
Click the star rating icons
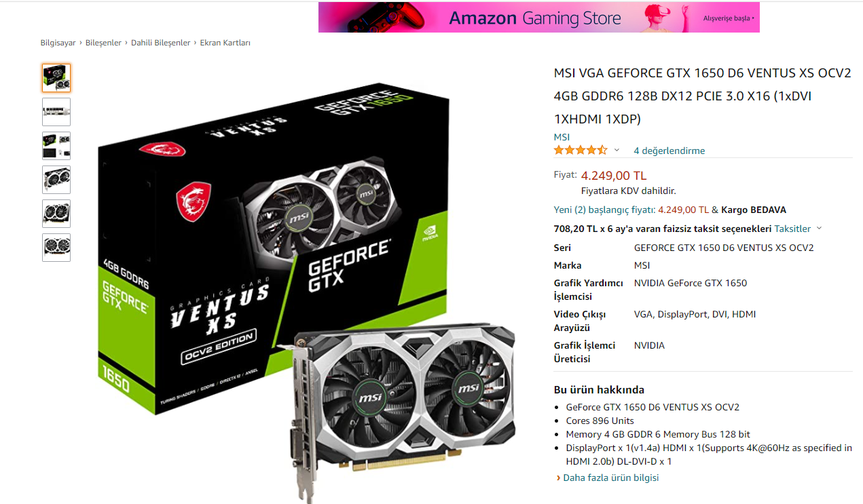(581, 150)
